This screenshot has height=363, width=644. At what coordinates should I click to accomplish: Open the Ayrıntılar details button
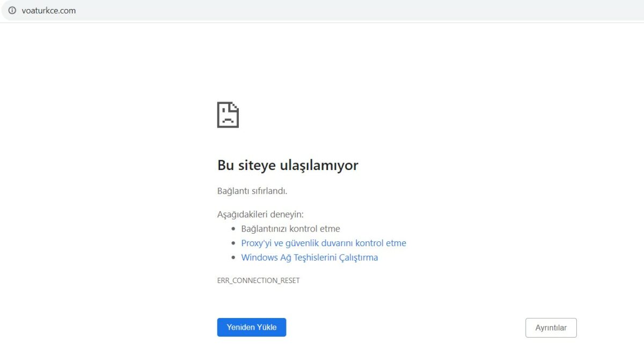coord(551,328)
